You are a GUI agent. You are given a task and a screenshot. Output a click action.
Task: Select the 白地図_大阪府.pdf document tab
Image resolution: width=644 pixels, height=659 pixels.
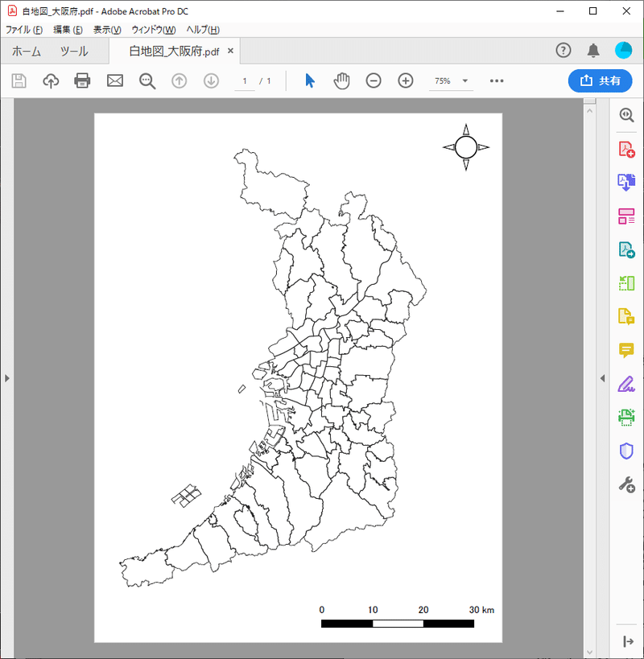tap(174, 51)
